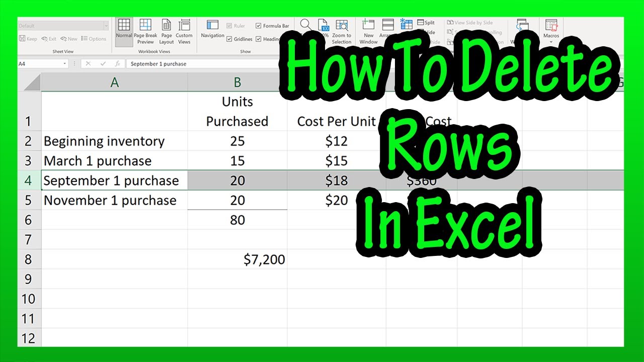This screenshot has height=362, width=644.
Task: Click Exit sheet view button
Action: pos(49,39)
